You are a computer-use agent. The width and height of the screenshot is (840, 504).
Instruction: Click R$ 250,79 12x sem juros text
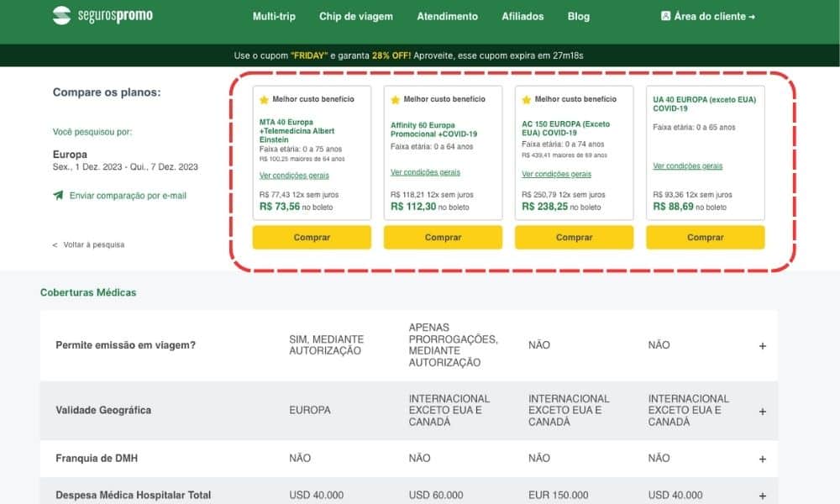563,195
